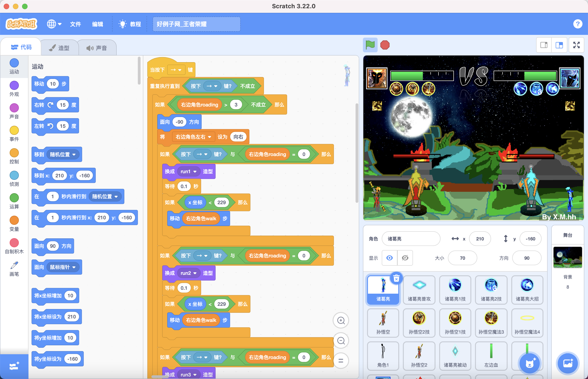
Task: Select the 诸葛亮1技 sprite
Action: click(x=455, y=290)
